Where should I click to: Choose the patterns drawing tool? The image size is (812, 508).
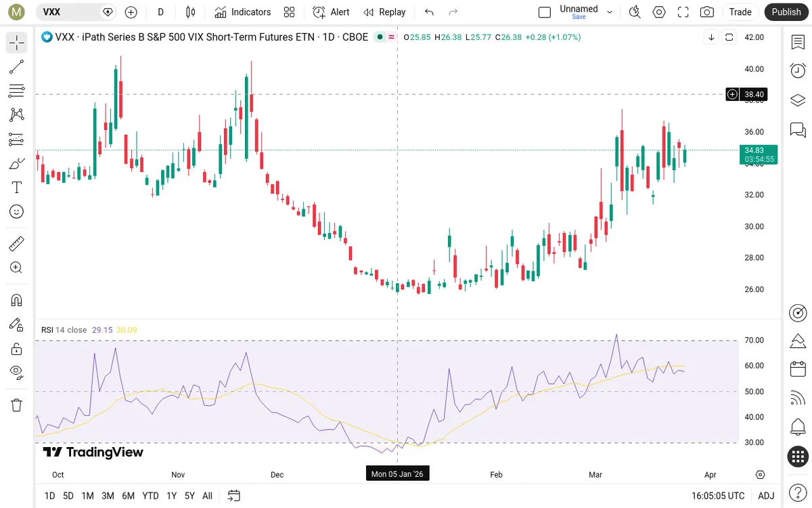(17, 115)
